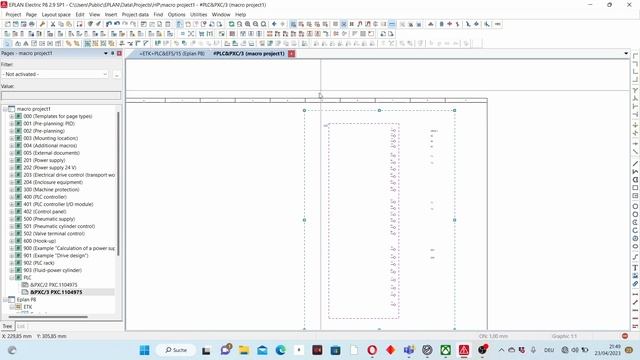This screenshot has width=640, height=360.
Task: Close the Pages panel with red X
Action: click(x=119, y=53)
